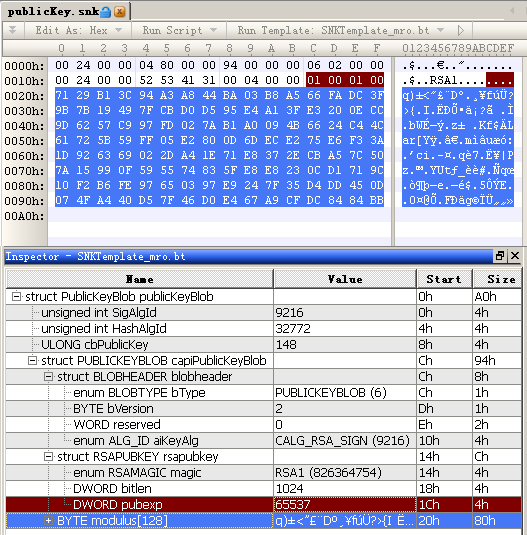
Task: Click the value 9216 for SigAlgId
Action: pyautogui.click(x=345, y=313)
